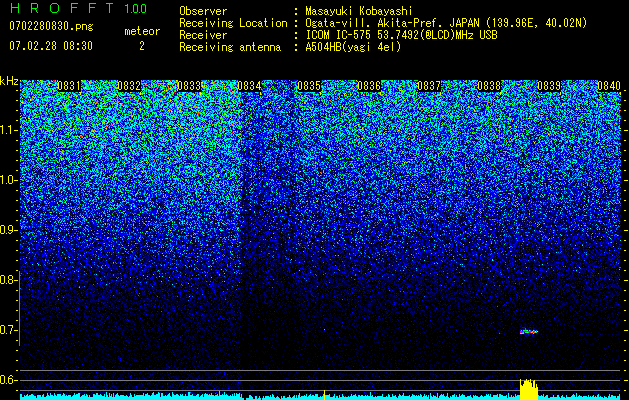Image resolution: width=629 pixels, height=400 pixels.
Task: Click the 0838 time marker label
Action: point(489,86)
